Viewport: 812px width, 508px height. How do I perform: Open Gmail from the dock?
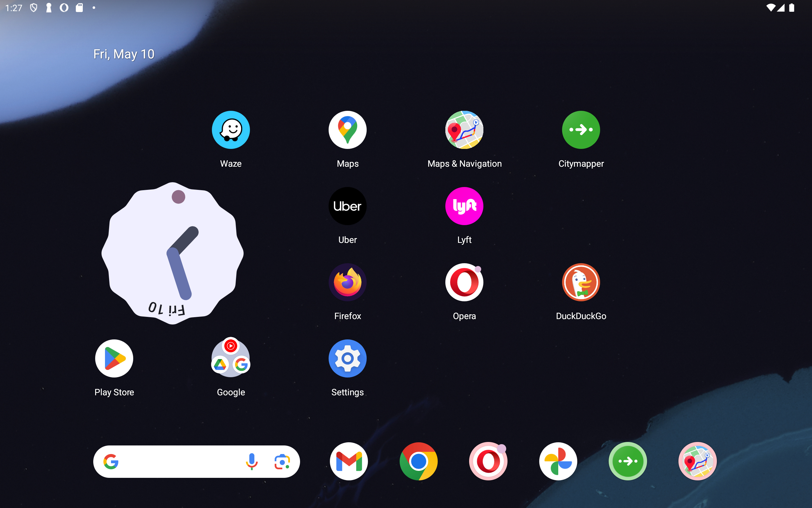pos(349,461)
